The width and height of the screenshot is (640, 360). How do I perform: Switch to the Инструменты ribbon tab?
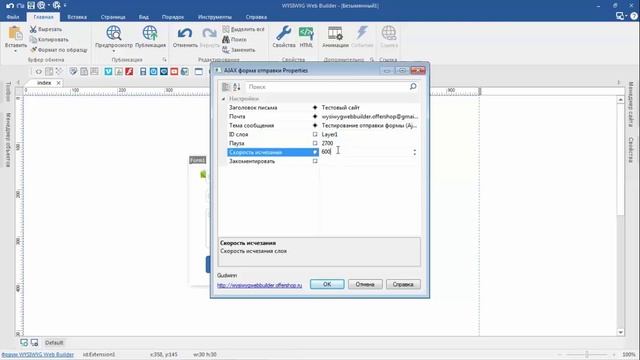tap(215, 17)
